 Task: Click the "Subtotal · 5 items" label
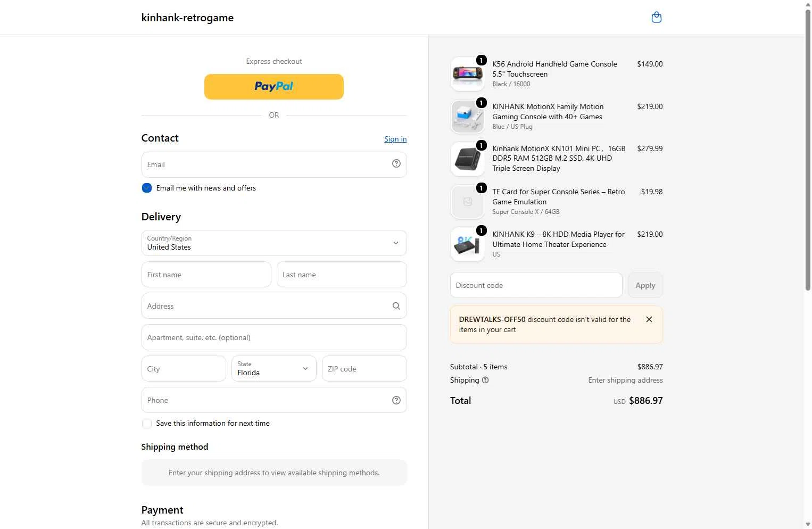pos(478,367)
